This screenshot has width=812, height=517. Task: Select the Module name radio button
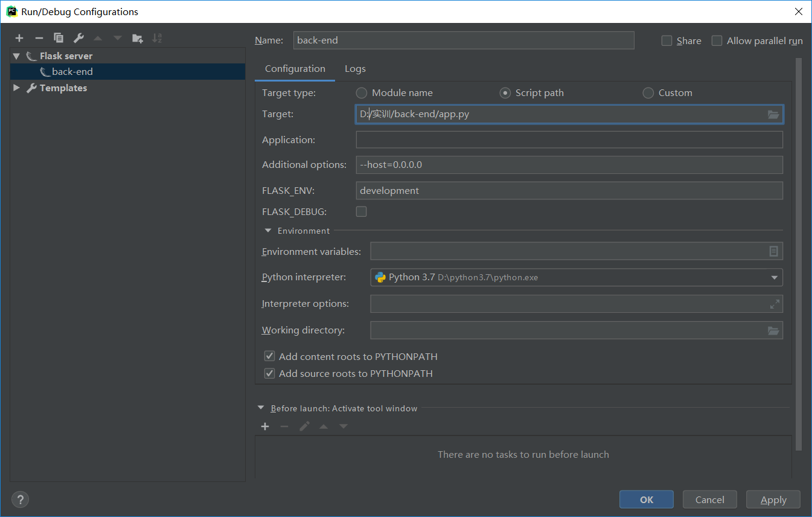[x=362, y=93]
